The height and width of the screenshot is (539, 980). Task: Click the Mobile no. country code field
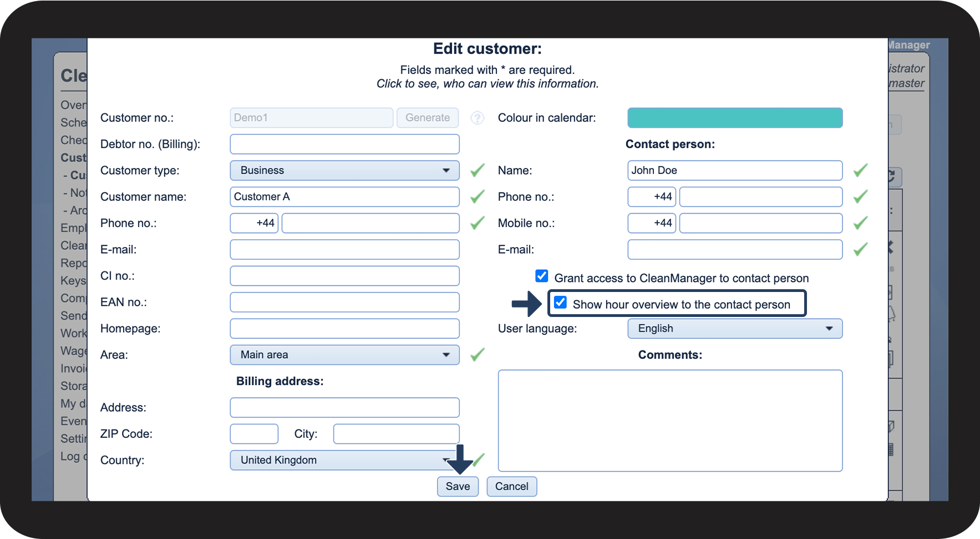[652, 223]
